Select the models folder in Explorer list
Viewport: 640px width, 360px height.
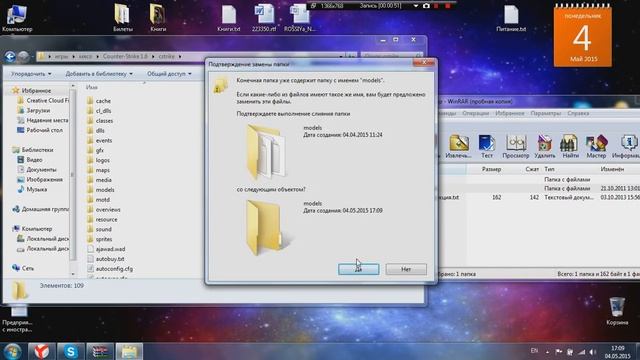coord(100,189)
